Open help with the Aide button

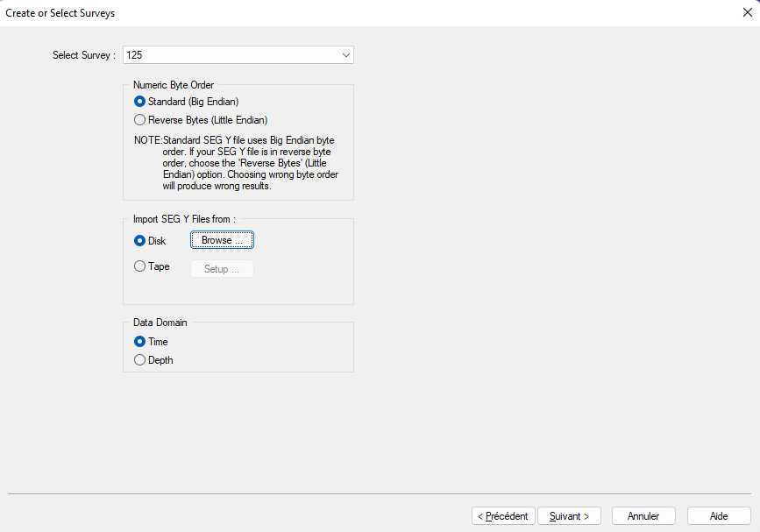point(719,516)
